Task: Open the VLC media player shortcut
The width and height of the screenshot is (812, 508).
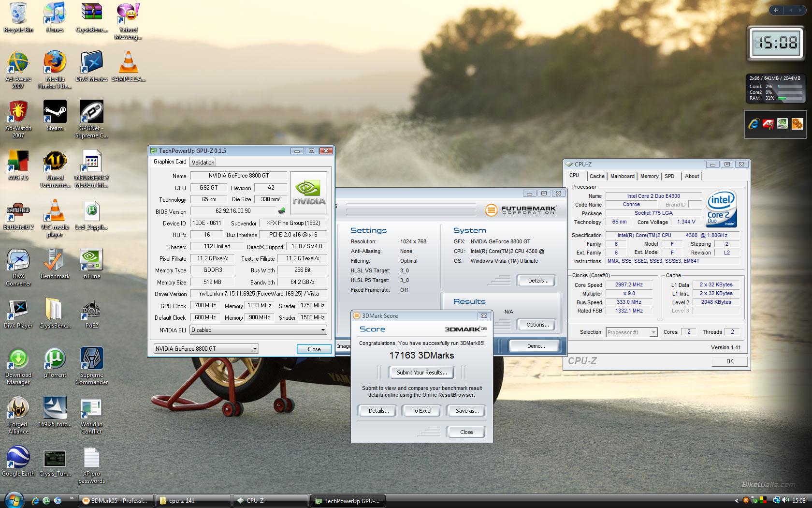Action: pyautogui.click(x=55, y=218)
